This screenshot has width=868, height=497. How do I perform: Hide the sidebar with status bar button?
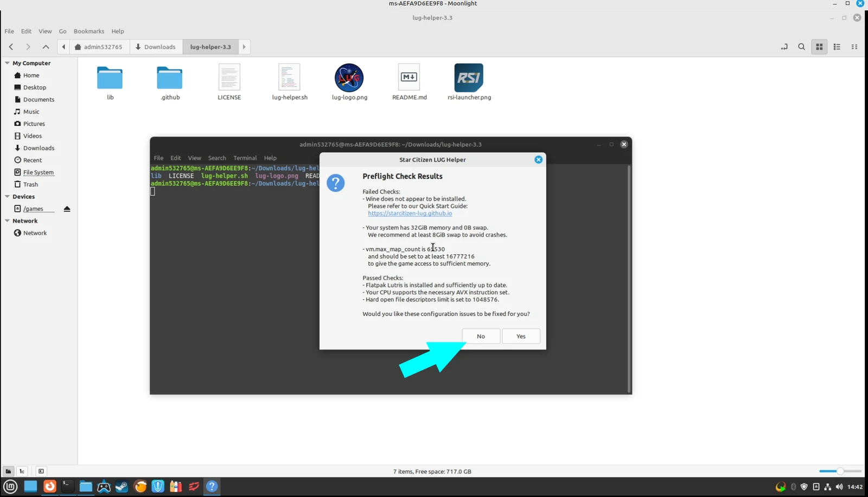[41, 471]
